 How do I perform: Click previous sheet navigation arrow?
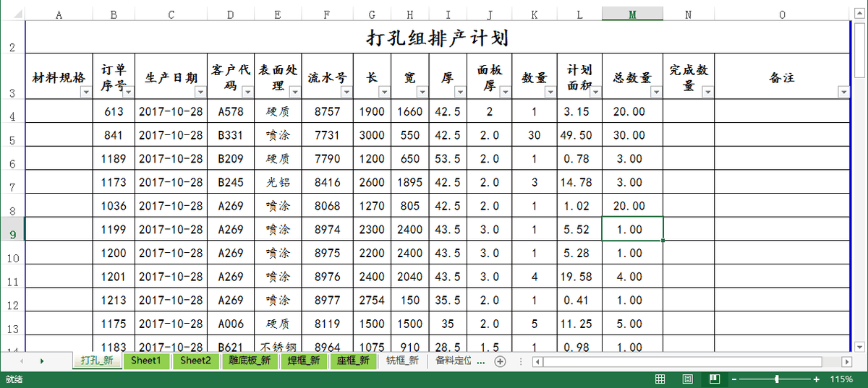pyautogui.click(x=22, y=361)
